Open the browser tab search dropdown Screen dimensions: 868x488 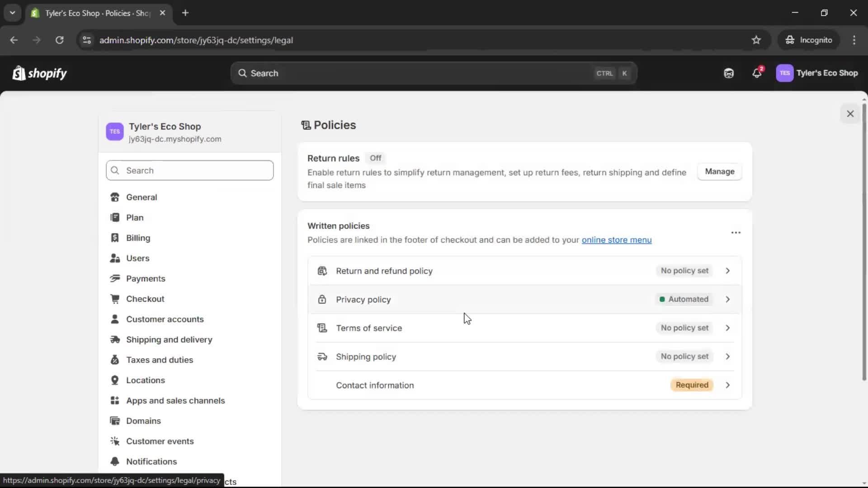tap(12, 13)
